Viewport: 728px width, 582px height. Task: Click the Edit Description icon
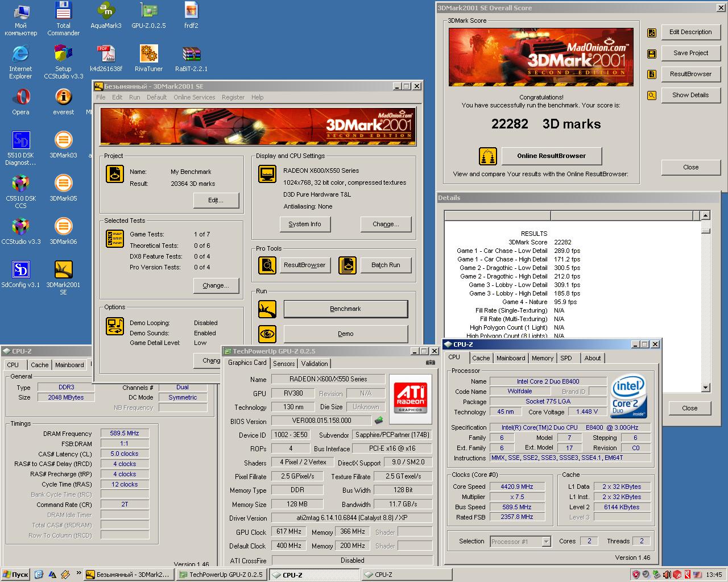coord(652,32)
